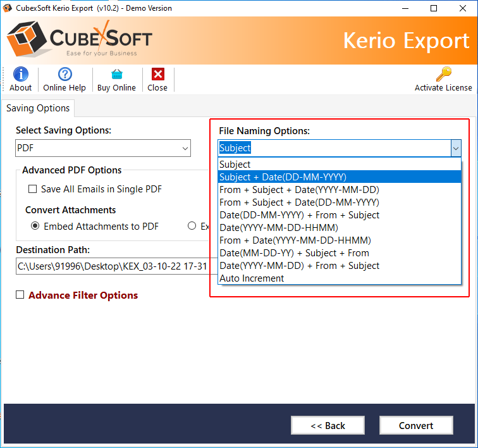Screen dimensions: 478x448
Task: Open the About info icon
Action: [21, 74]
